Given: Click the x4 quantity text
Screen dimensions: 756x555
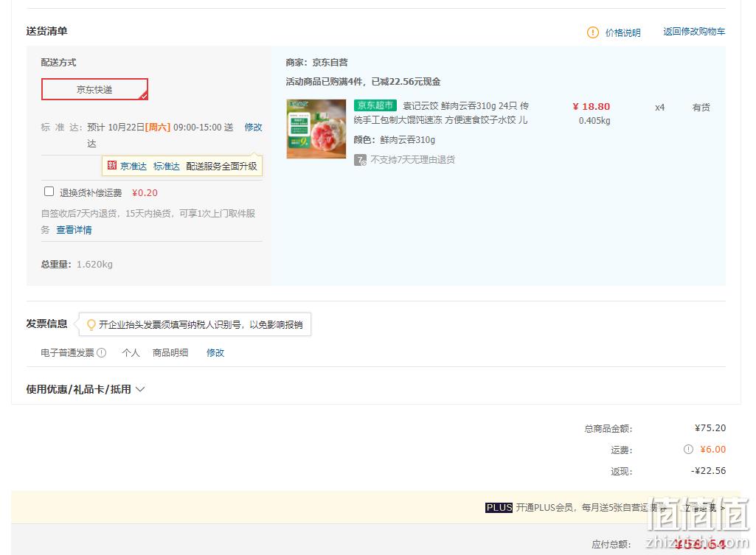Looking at the screenshot, I should coord(659,108).
